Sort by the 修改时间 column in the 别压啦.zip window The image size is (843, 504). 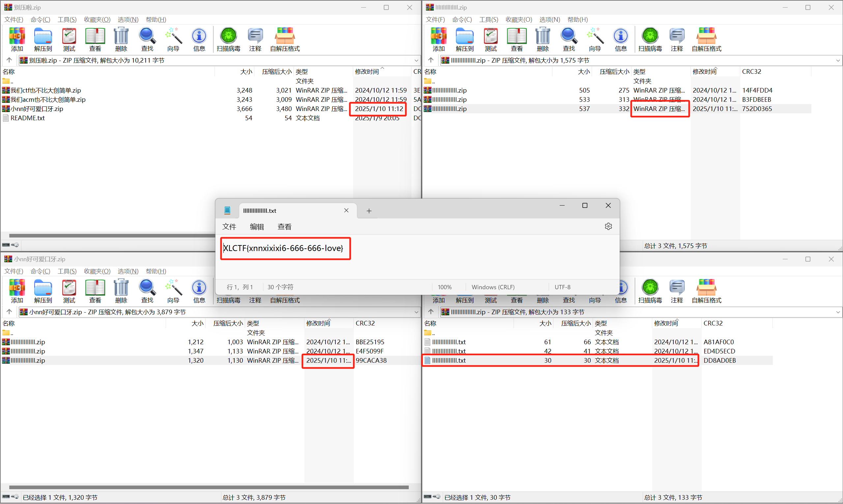click(367, 72)
